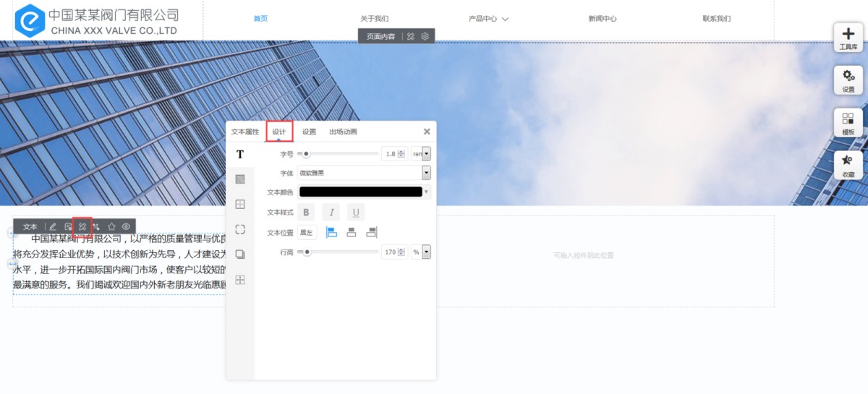
Task: Toggle underline text style
Action: (355, 212)
